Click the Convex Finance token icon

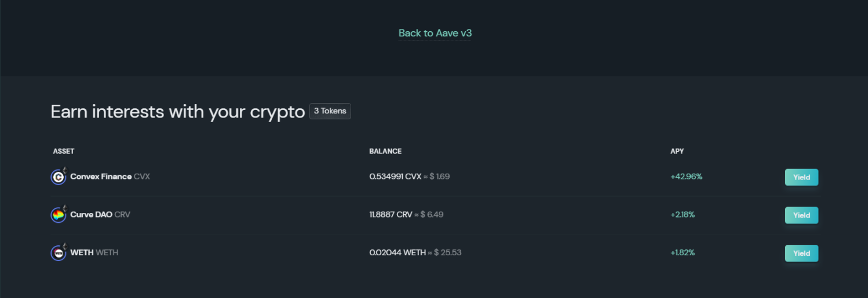tap(59, 177)
